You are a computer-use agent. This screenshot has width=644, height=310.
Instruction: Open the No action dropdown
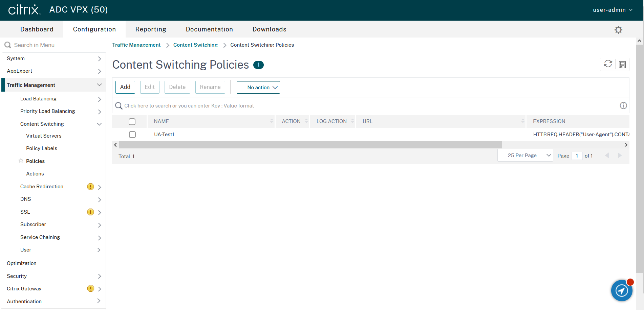coord(258,87)
